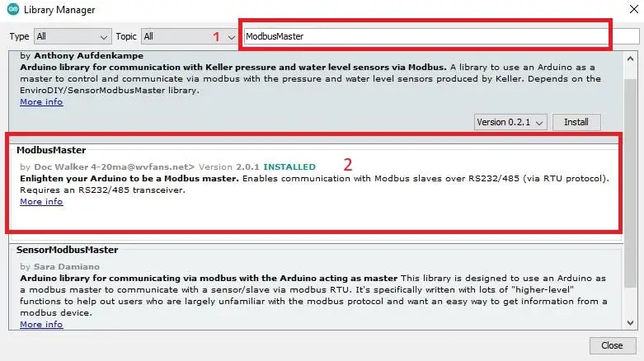Screen dimensions: 644x361
Task: Open the Type filter dropdown
Action: pos(73,36)
